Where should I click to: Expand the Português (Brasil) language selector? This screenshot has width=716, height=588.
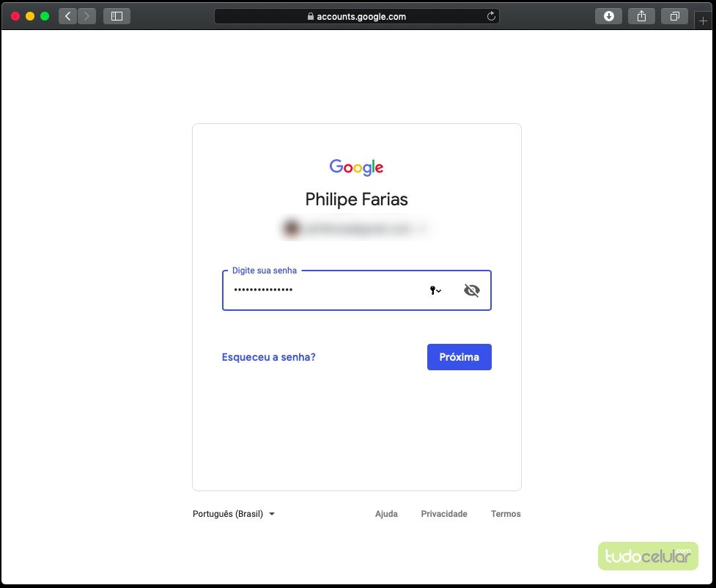tap(234, 514)
